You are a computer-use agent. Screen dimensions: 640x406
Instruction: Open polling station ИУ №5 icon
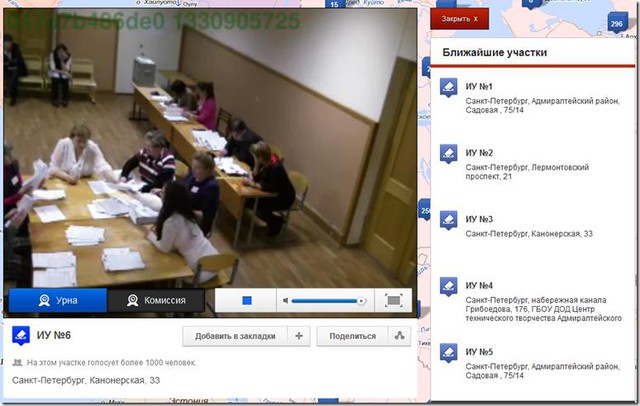tap(448, 353)
